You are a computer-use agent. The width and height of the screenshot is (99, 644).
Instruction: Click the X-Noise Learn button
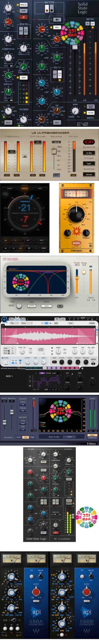point(69,437)
